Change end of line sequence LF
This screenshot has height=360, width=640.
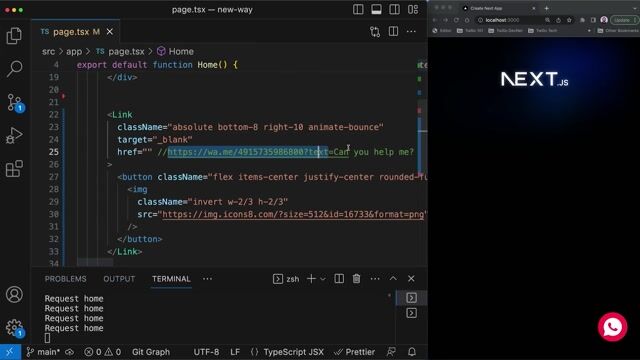point(235,352)
